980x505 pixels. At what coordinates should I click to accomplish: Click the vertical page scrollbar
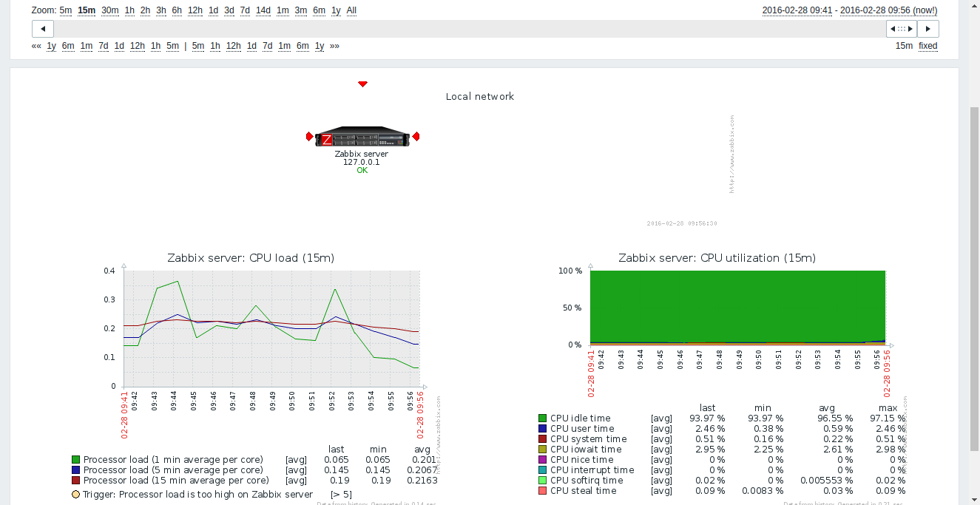973,279
